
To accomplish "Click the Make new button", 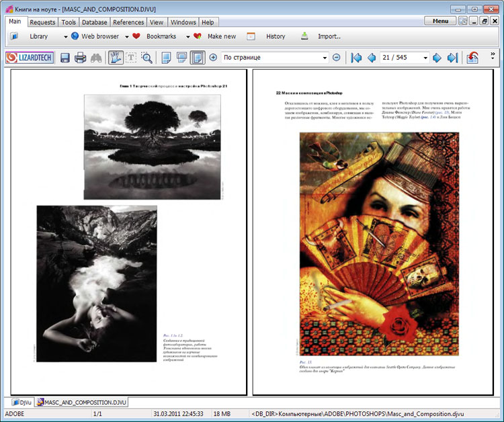I will [222, 36].
